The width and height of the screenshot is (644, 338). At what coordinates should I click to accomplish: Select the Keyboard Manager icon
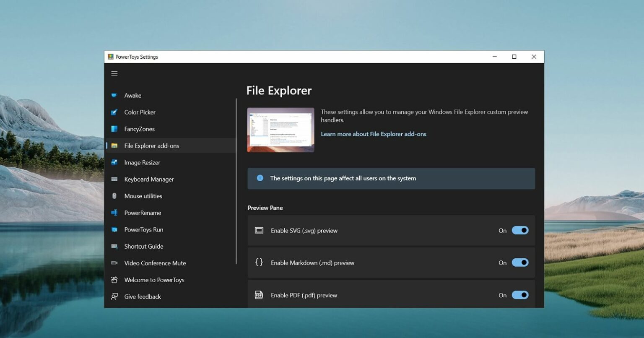tap(114, 179)
